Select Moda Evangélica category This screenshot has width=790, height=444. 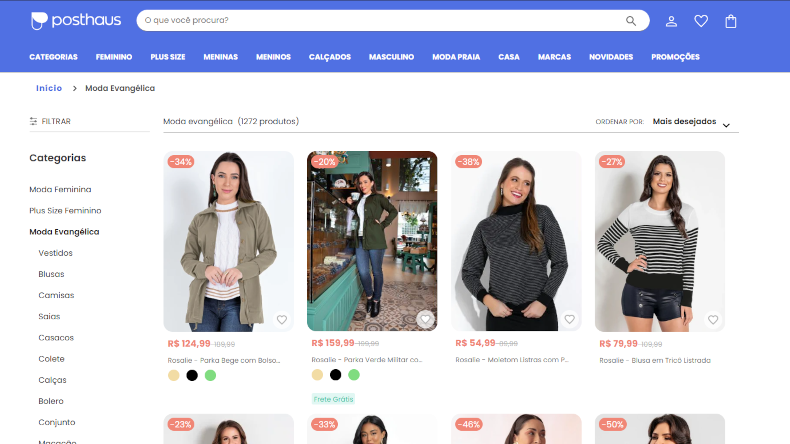pos(64,232)
